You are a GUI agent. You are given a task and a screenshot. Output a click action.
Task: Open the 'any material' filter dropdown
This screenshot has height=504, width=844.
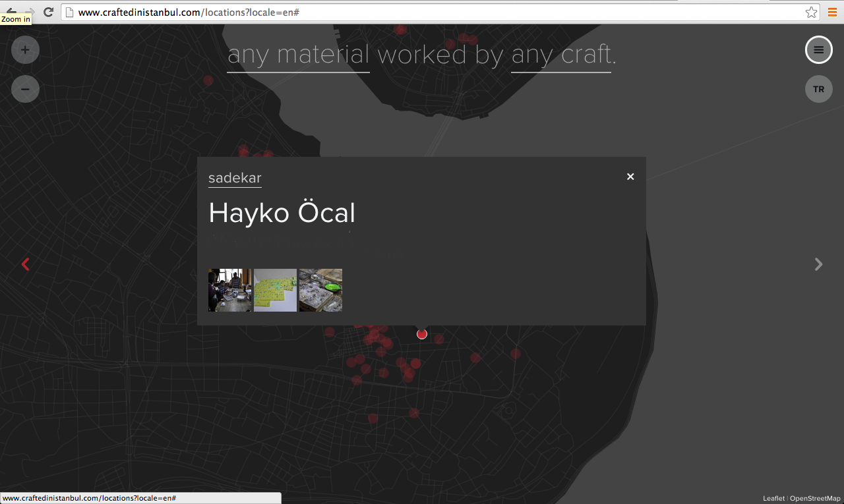(298, 55)
